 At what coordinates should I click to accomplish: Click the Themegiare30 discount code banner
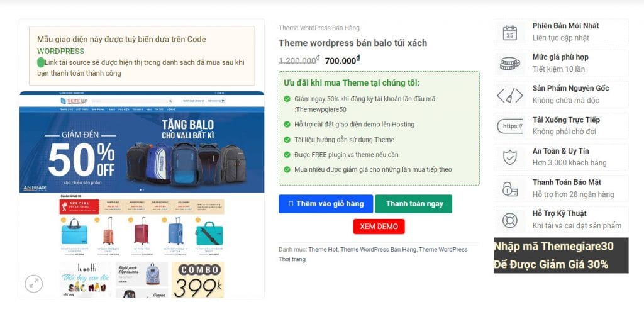[561, 255]
